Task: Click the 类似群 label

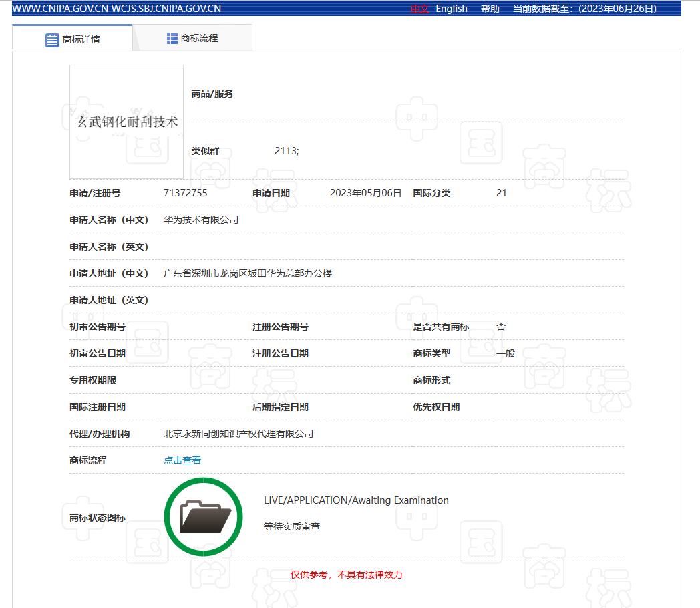Action: tap(205, 151)
